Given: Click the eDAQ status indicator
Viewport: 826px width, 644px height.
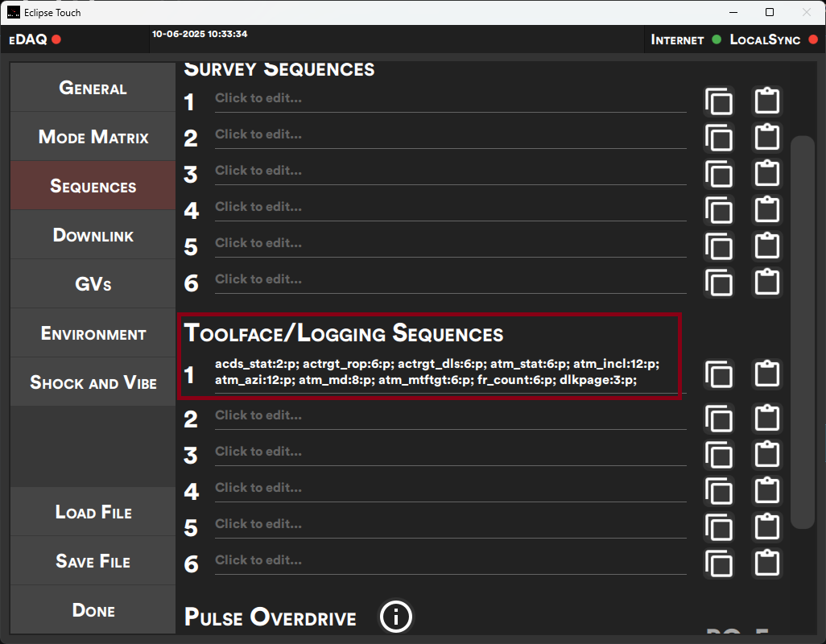Looking at the screenshot, I should tap(55, 38).
